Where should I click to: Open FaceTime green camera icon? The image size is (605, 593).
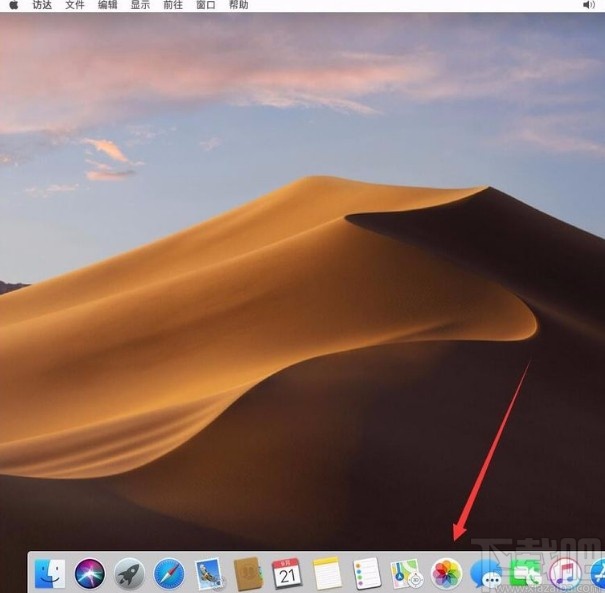[x=525, y=573]
